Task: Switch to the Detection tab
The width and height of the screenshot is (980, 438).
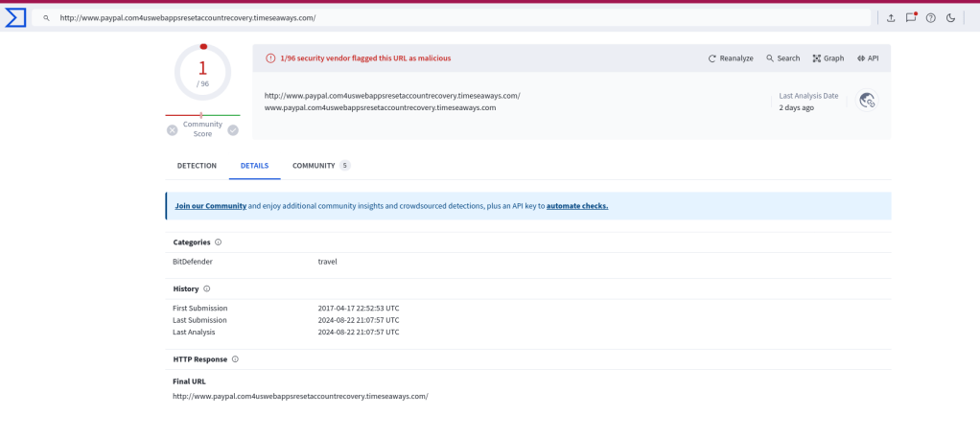Action: (197, 166)
